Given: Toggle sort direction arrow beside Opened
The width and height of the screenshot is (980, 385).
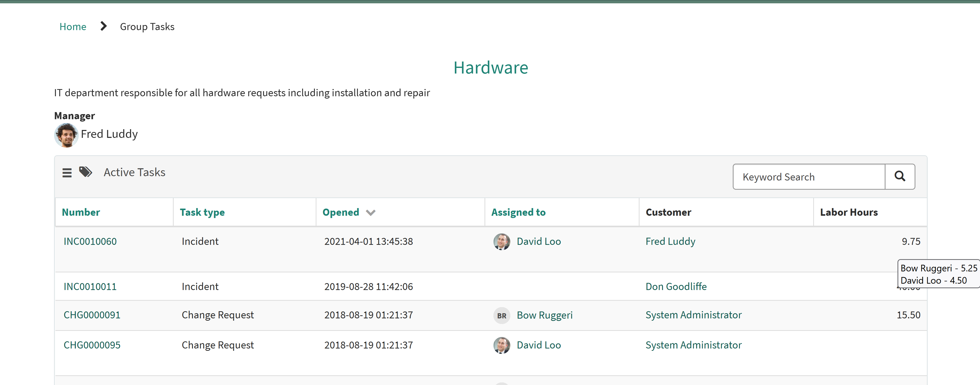Looking at the screenshot, I should click(x=371, y=213).
